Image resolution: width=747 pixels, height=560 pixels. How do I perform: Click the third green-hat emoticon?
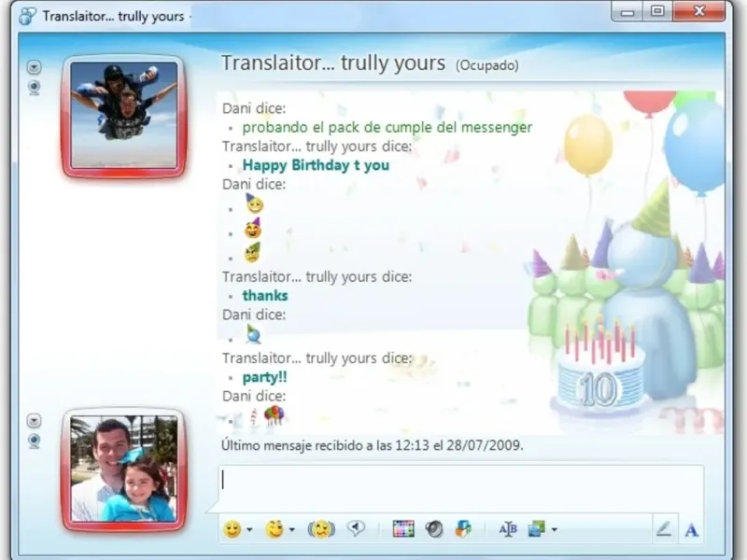(252, 253)
